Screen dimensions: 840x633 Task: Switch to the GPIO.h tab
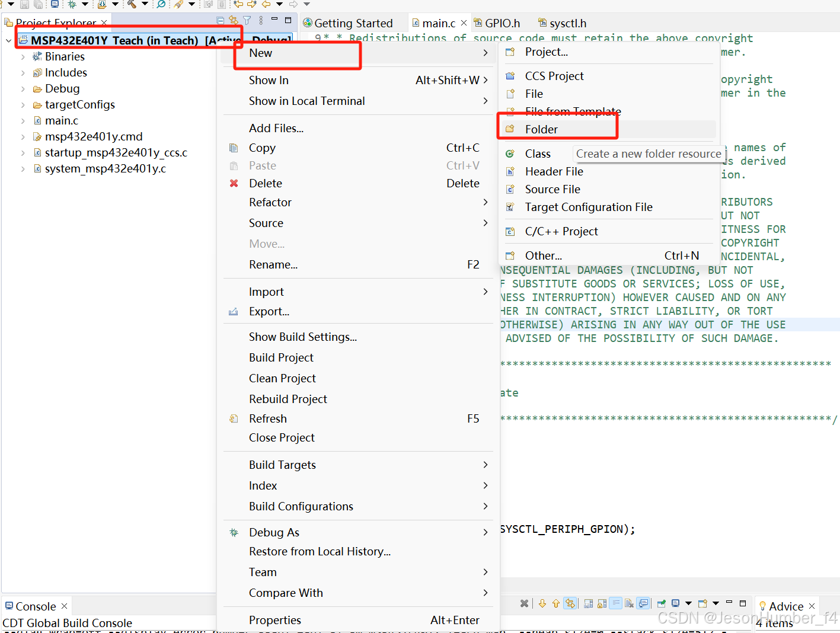(502, 23)
